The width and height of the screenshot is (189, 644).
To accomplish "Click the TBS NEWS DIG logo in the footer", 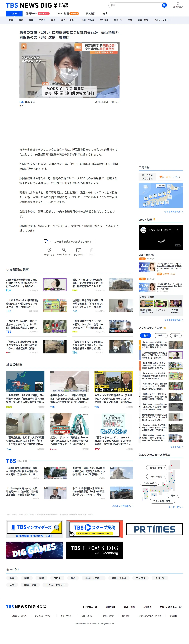I will 26,607.
